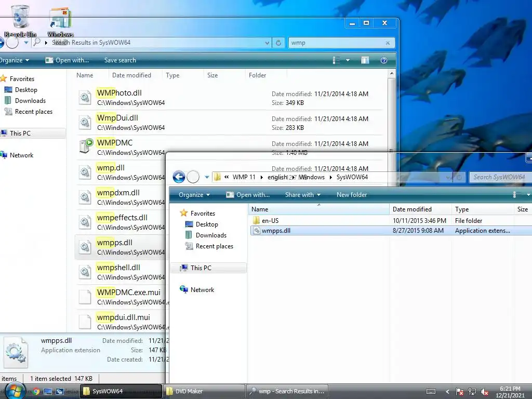
Task: Select the wmpps.dll file icon in SysWOW64 window
Action: click(257, 231)
